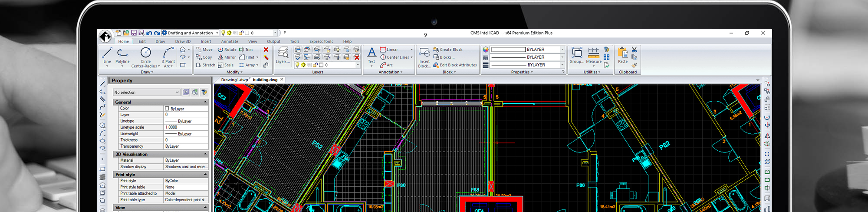Viewport: 868px width, 212px height.
Task: Switch to the Drawing1.dwg document tab
Action: pos(234,80)
